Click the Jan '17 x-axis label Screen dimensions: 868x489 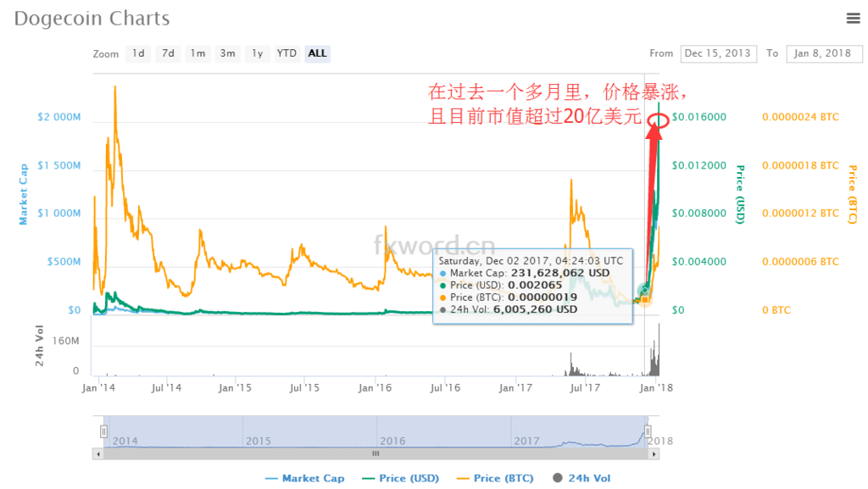pos(515,388)
